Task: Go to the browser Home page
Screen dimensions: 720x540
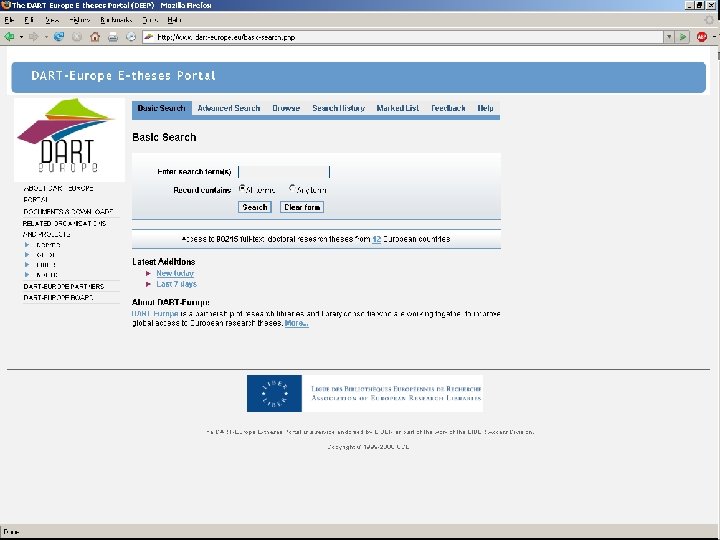Action: 95,37
